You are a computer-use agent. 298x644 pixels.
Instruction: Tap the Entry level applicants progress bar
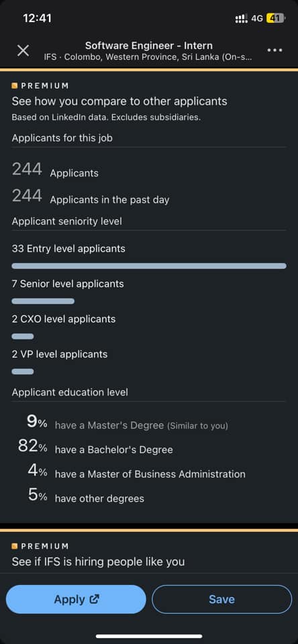pyautogui.click(x=149, y=266)
